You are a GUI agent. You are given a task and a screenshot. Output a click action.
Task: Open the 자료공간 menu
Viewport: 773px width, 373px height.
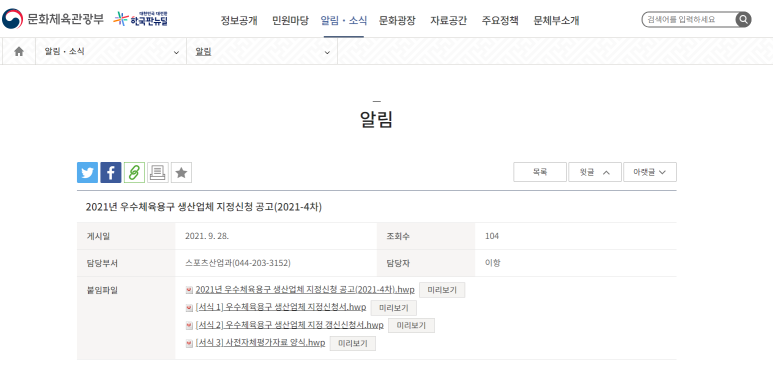(449, 21)
